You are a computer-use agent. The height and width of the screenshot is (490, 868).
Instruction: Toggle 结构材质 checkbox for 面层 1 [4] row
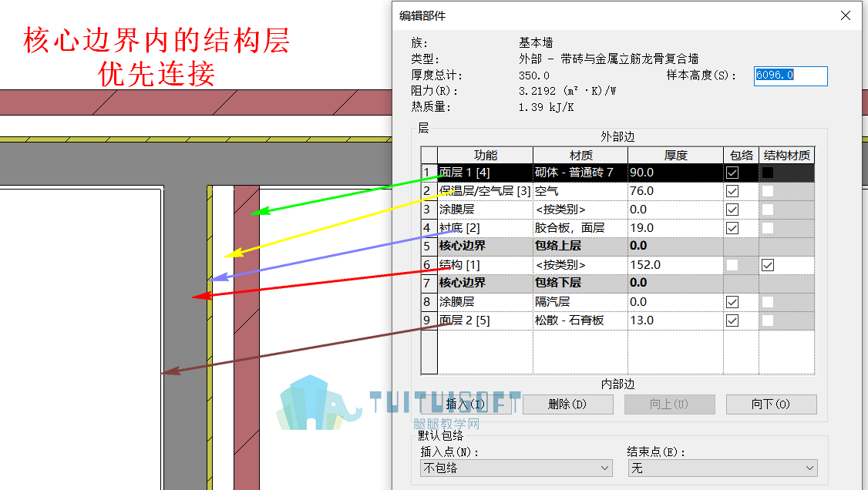767,173
